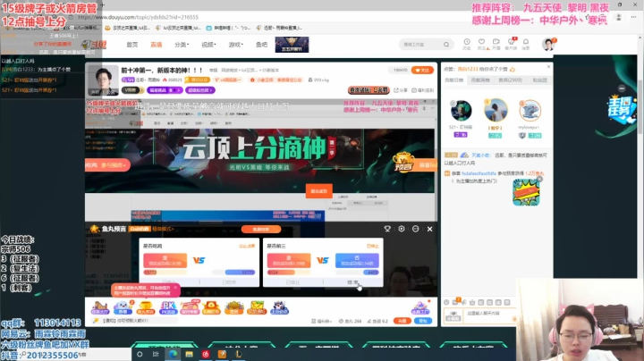Select the 直播 nav item
Screen dimensions: 644x361
(156, 45)
